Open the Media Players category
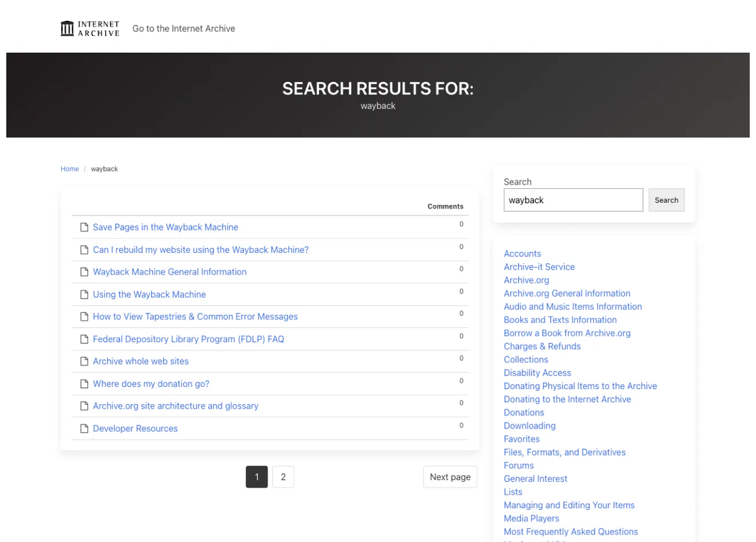The height and width of the screenshot is (542, 756). point(531,519)
